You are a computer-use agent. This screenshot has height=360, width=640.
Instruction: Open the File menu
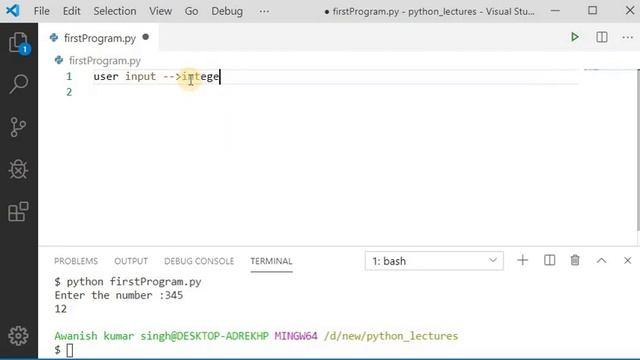tap(42, 11)
